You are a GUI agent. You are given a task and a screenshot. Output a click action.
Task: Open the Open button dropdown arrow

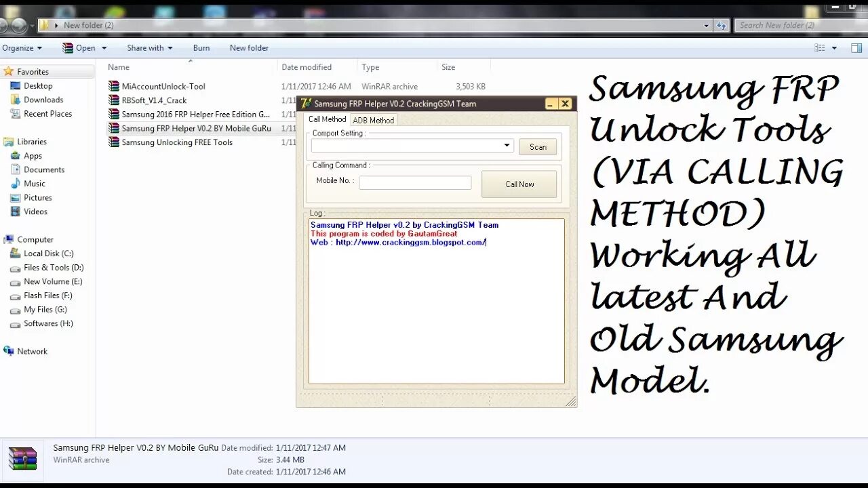[x=102, y=47]
